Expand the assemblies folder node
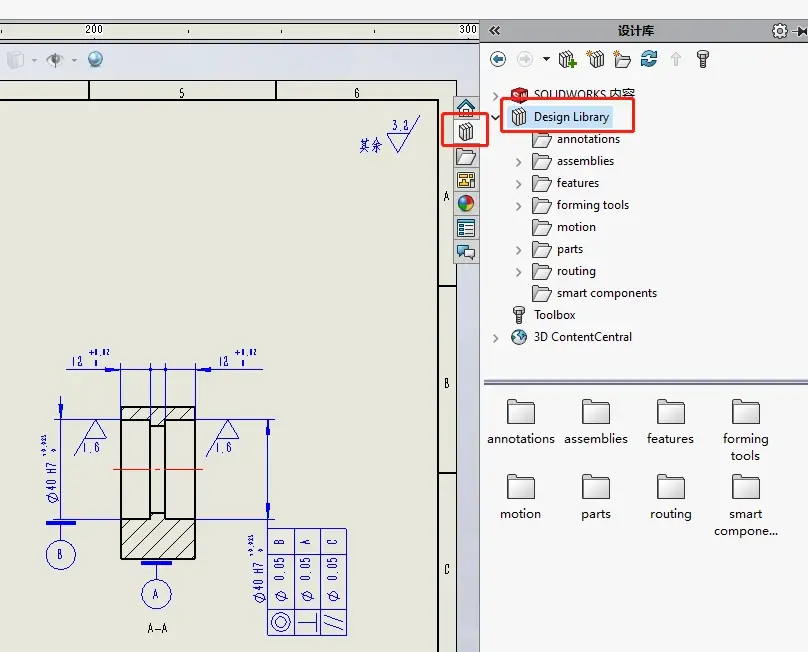The width and height of the screenshot is (808, 652). click(518, 162)
